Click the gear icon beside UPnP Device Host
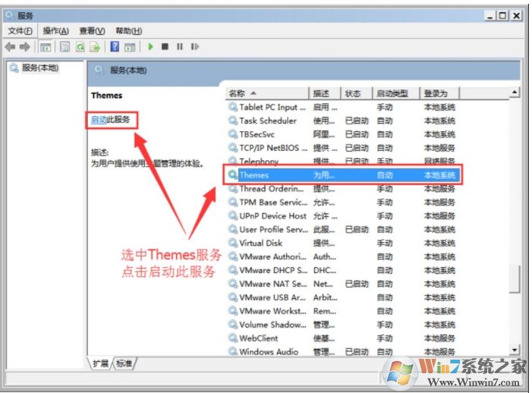The image size is (532, 393). click(233, 216)
